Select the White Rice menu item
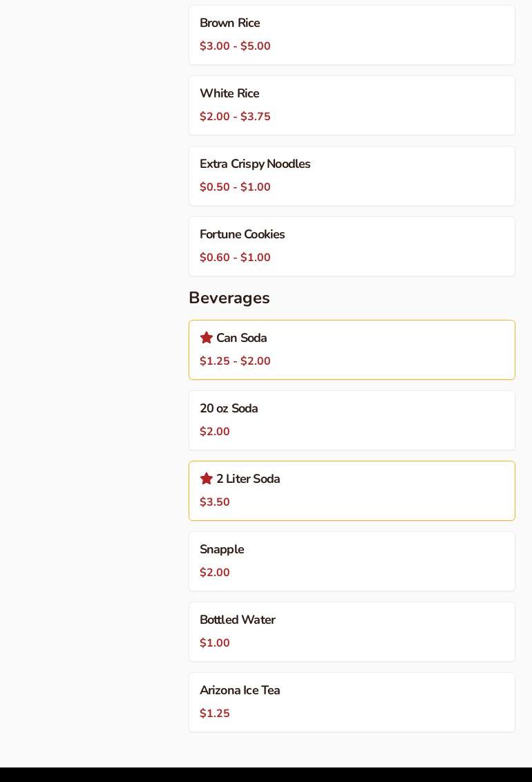Screen dimensions: 532x782 pyautogui.click(x=229, y=94)
